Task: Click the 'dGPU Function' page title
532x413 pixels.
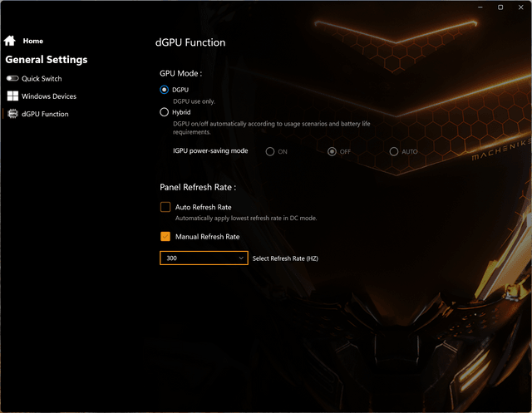Action: click(190, 42)
